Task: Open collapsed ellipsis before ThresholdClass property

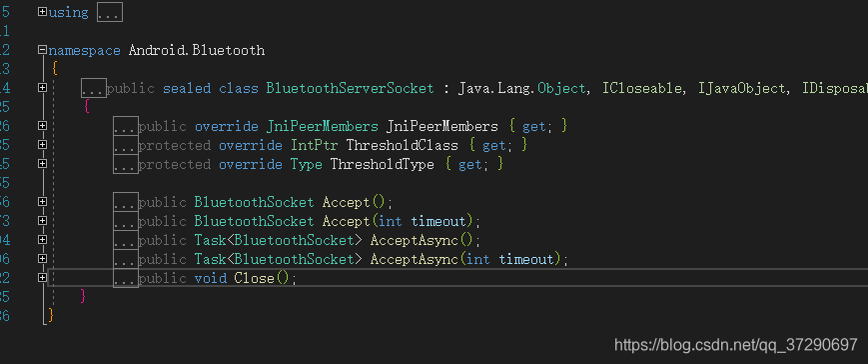Action: pos(126,145)
